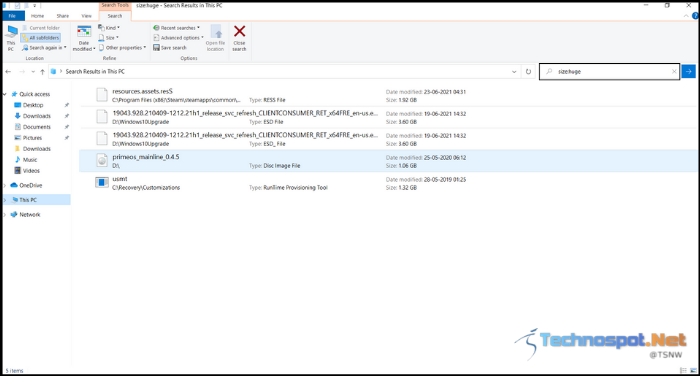Select the Search ribbon tab
This screenshot has width=700, height=376.
(x=115, y=16)
